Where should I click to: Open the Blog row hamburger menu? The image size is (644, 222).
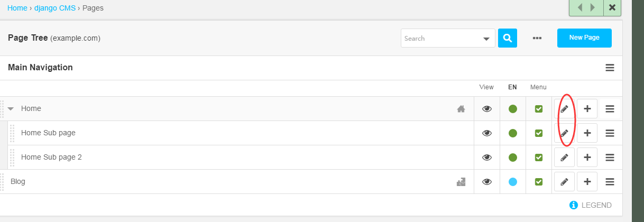(610, 182)
